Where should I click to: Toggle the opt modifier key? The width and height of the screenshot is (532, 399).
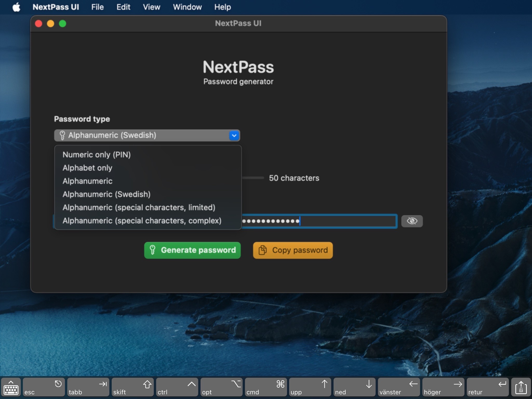click(221, 387)
